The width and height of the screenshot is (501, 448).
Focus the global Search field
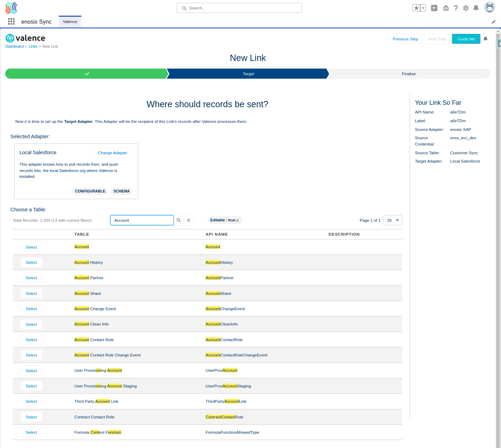tap(239, 8)
